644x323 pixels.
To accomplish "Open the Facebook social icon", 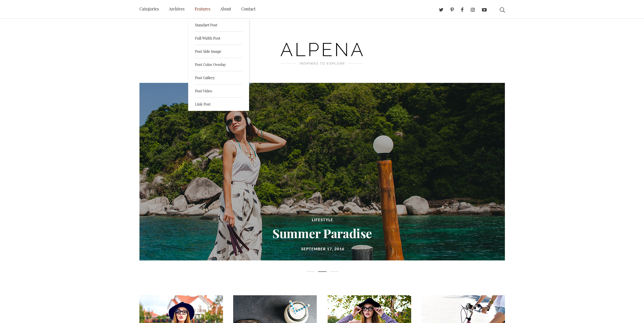I will pyautogui.click(x=462, y=10).
